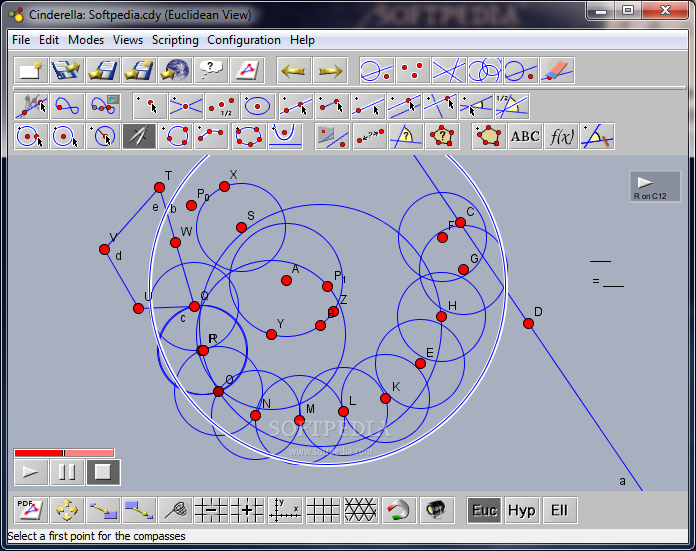Select the f(x) function tool
Viewport: 696px width, 551px height.
point(562,136)
